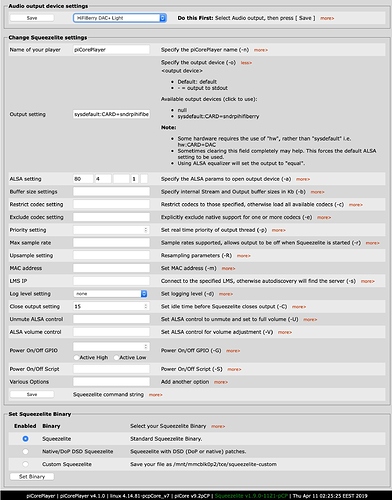Select the Active High radio button

click(77, 358)
